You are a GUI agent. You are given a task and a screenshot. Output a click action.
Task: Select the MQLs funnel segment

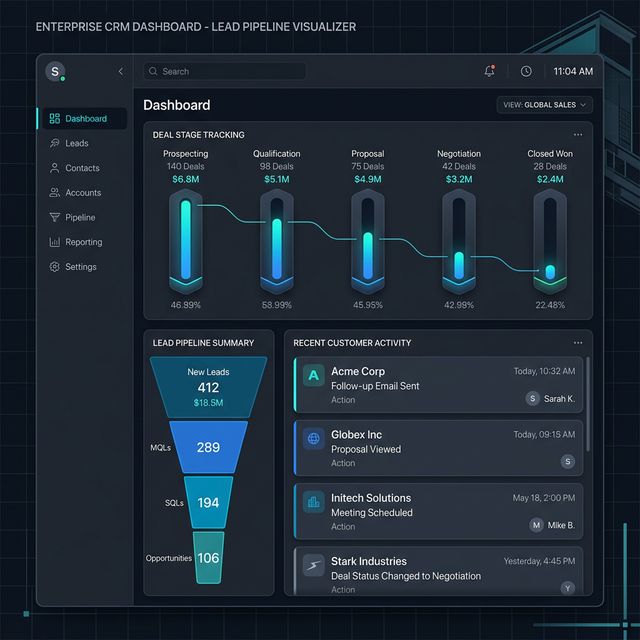pyautogui.click(x=208, y=447)
